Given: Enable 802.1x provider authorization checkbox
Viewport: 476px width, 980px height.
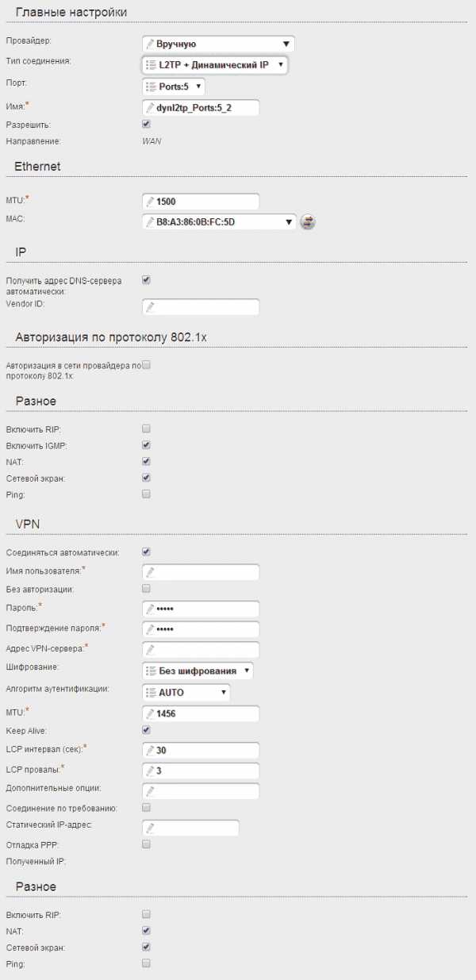Looking at the screenshot, I should point(146,365).
